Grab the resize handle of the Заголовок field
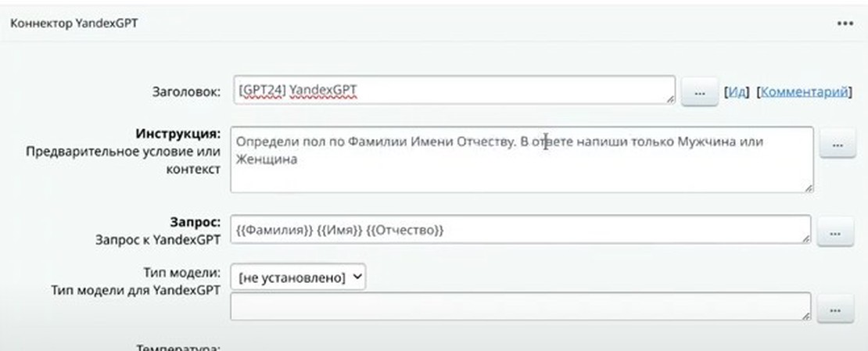Image resolution: width=868 pixels, height=351 pixels. coord(670,99)
